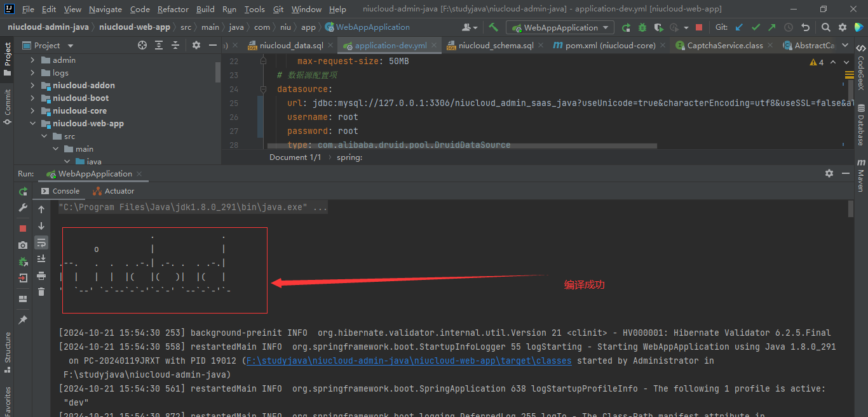The image size is (868, 417).
Task: Open the Refactor menu
Action: tap(173, 9)
